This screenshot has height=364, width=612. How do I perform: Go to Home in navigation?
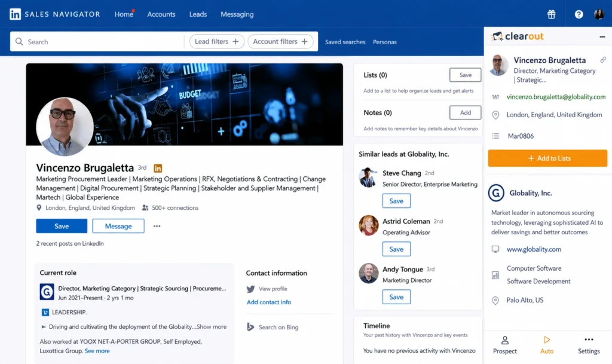click(x=124, y=14)
